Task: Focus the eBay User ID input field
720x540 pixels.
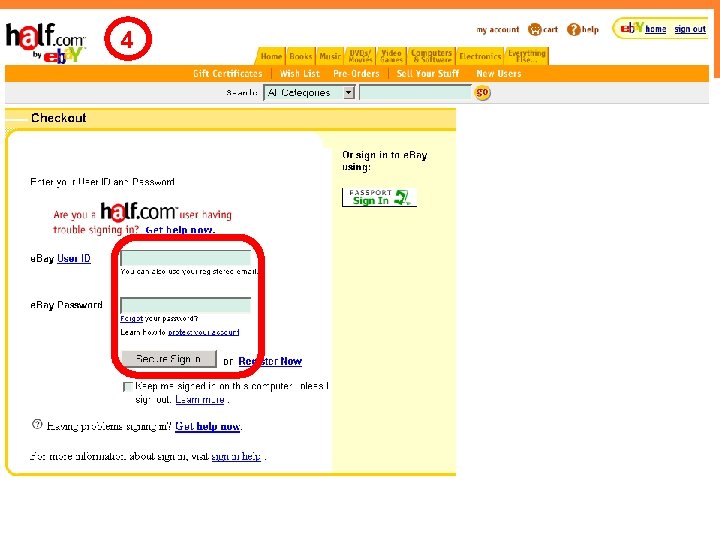Action: click(x=186, y=259)
